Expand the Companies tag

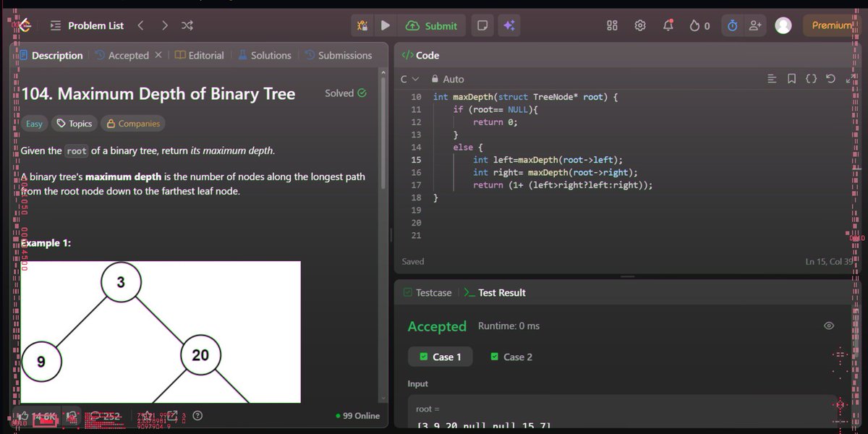133,124
